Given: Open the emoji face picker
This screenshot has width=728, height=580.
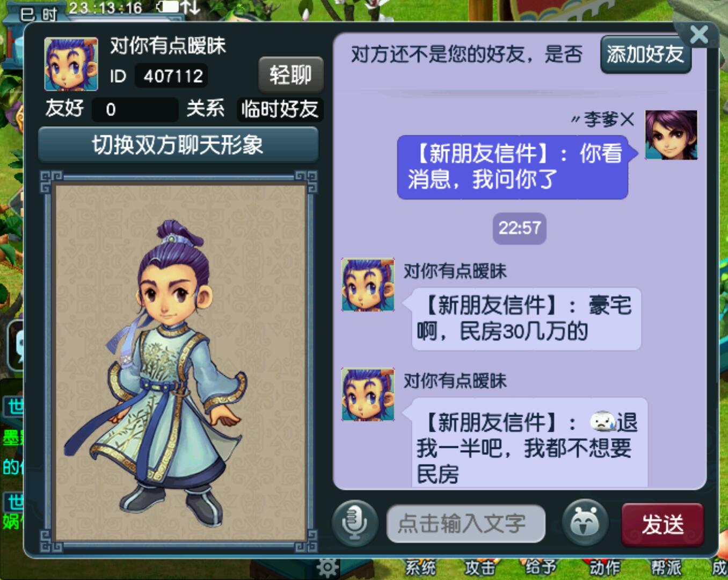Looking at the screenshot, I should click(585, 522).
